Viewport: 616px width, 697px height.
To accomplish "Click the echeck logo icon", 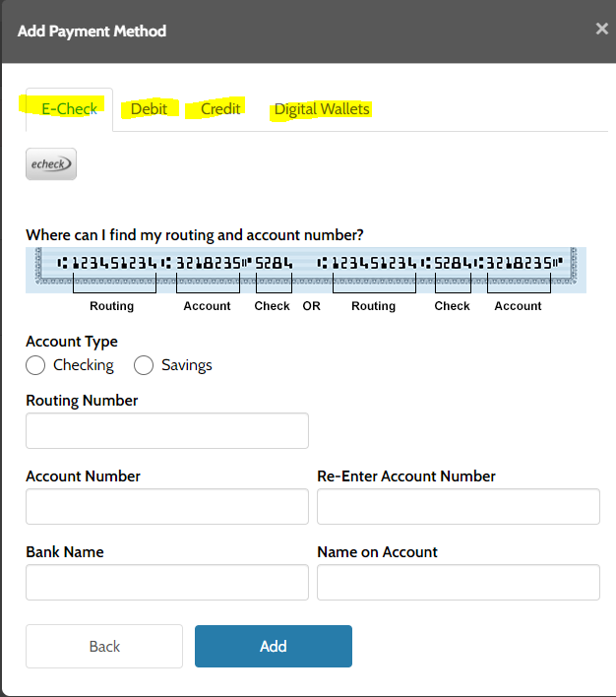I will pos(51,164).
